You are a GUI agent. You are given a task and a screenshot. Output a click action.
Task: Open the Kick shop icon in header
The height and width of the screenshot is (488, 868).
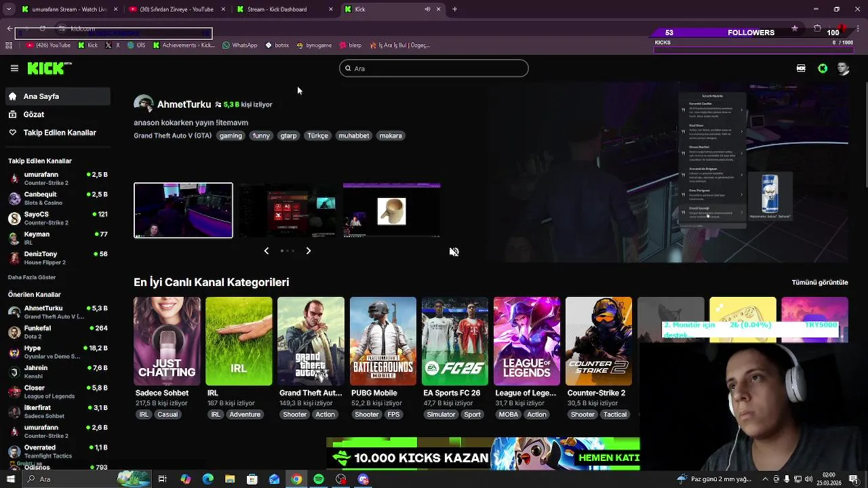pyautogui.click(x=801, y=68)
